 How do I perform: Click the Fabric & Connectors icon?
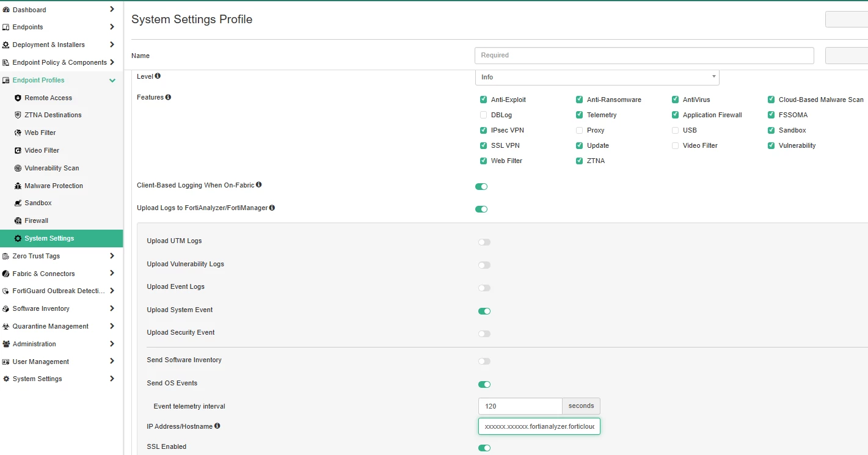click(6, 274)
